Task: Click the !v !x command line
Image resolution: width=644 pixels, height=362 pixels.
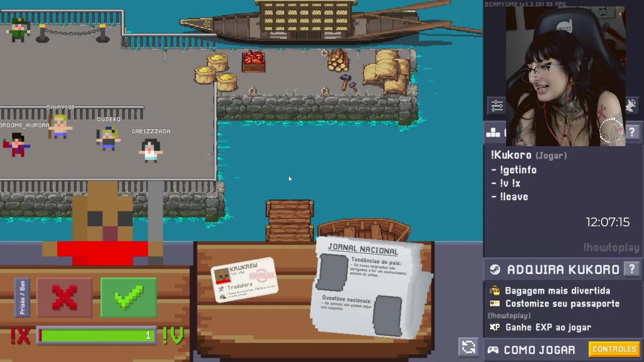Action: (x=506, y=184)
